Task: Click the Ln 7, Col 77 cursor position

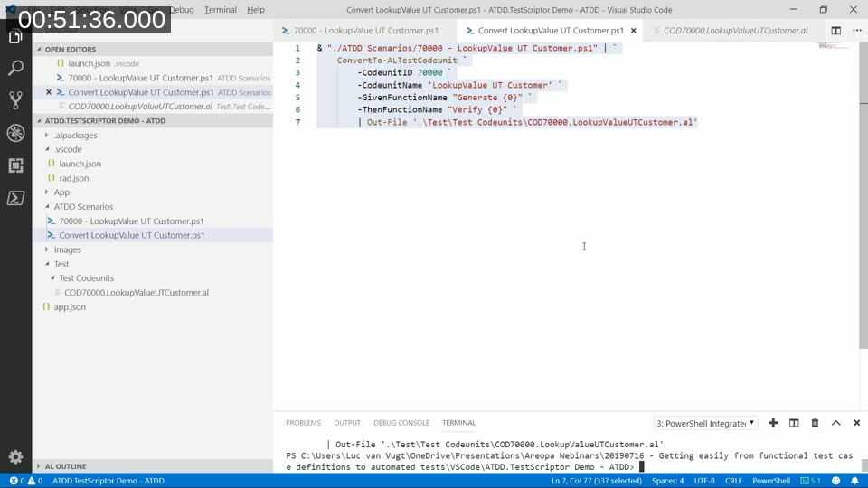Action: (596, 481)
